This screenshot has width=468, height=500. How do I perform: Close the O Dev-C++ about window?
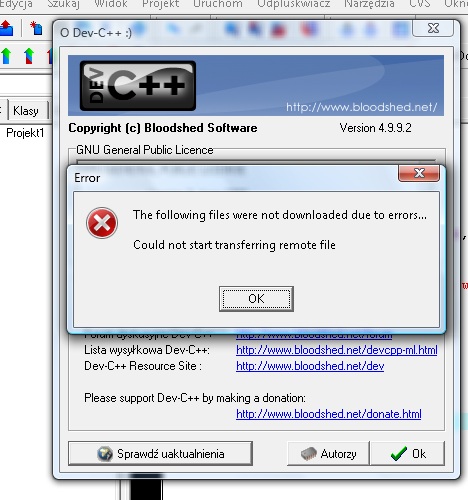coord(433,28)
